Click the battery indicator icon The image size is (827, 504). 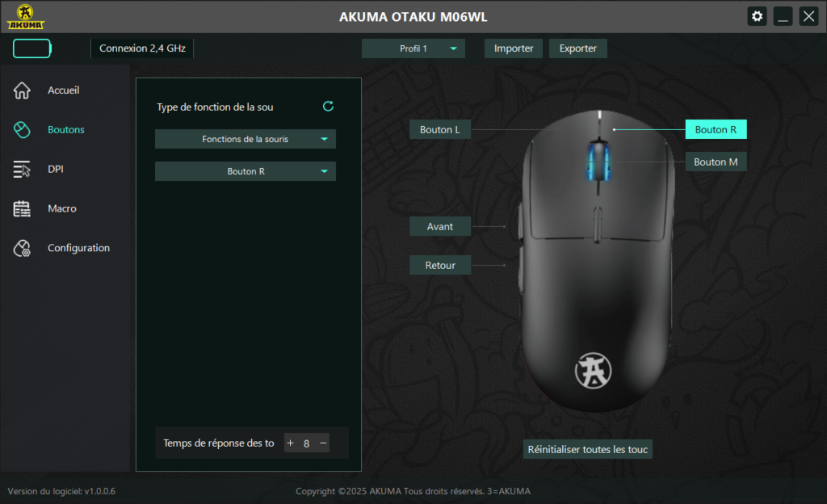pyautogui.click(x=32, y=48)
